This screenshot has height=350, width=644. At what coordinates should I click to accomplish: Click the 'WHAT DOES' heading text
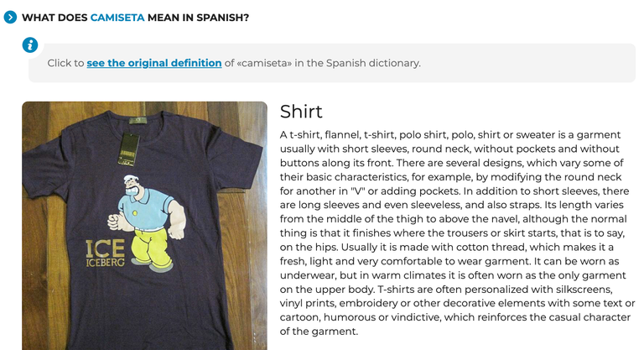pos(55,18)
